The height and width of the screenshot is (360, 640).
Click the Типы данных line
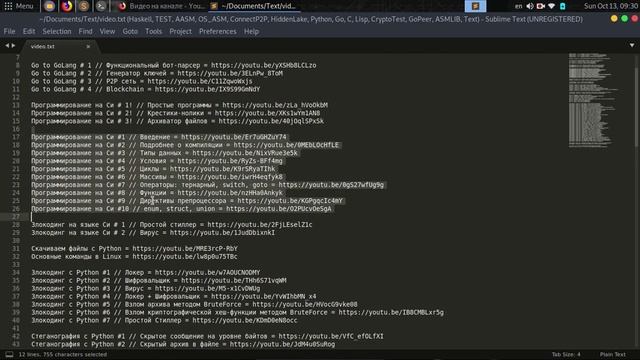164,153
